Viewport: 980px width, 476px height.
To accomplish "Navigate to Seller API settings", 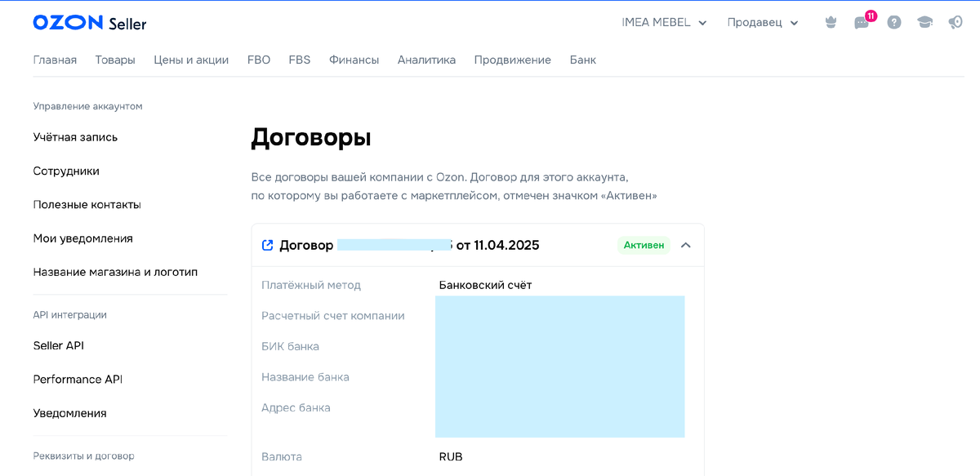I will pyautogui.click(x=59, y=345).
